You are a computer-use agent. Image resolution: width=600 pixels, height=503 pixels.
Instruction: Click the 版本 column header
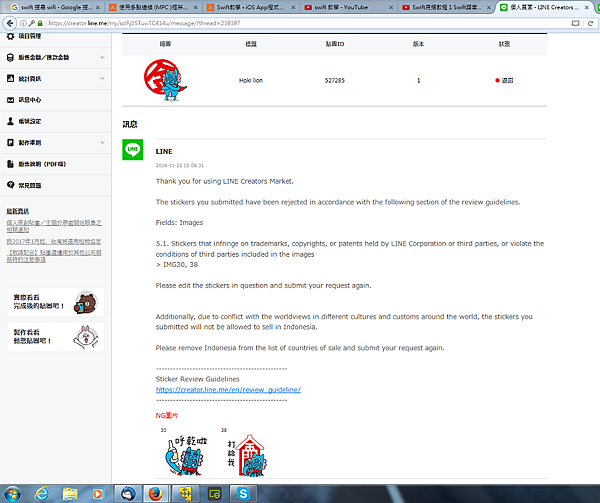click(418, 44)
